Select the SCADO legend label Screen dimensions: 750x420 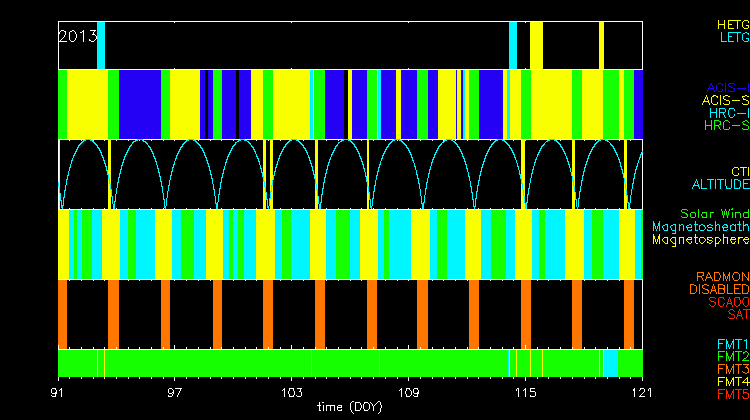[726, 302]
